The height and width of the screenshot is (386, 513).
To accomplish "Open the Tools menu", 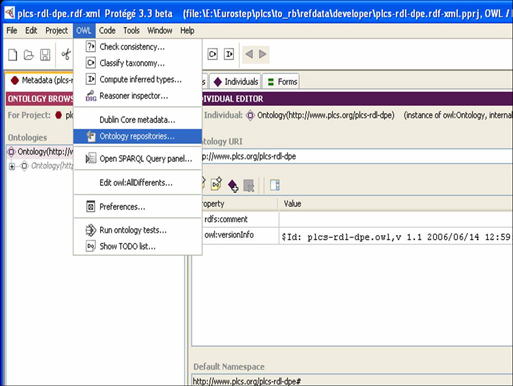I will click(x=131, y=31).
